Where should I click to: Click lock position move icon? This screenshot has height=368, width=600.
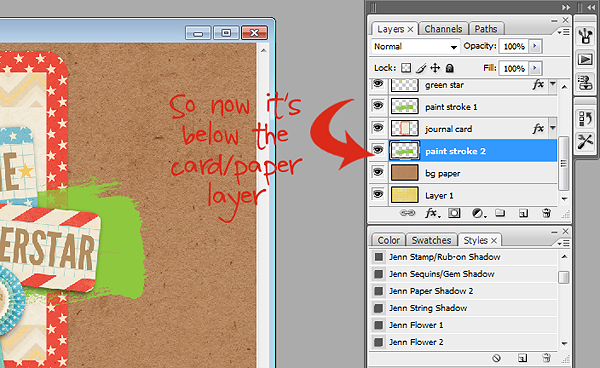(x=435, y=68)
